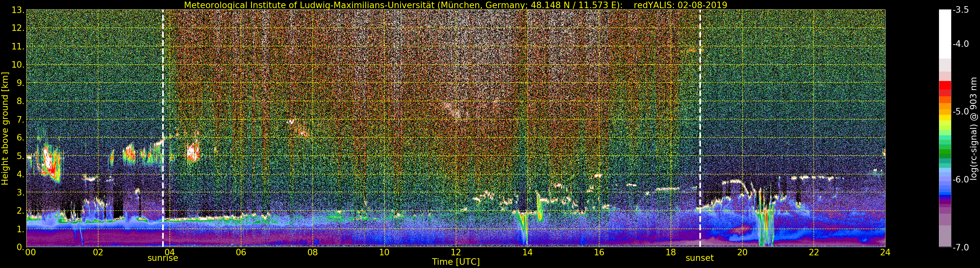Click the colorbar label 'log(rc-signal) @ 903 nm'
The height and width of the screenshot is (268, 980).
(973, 128)
